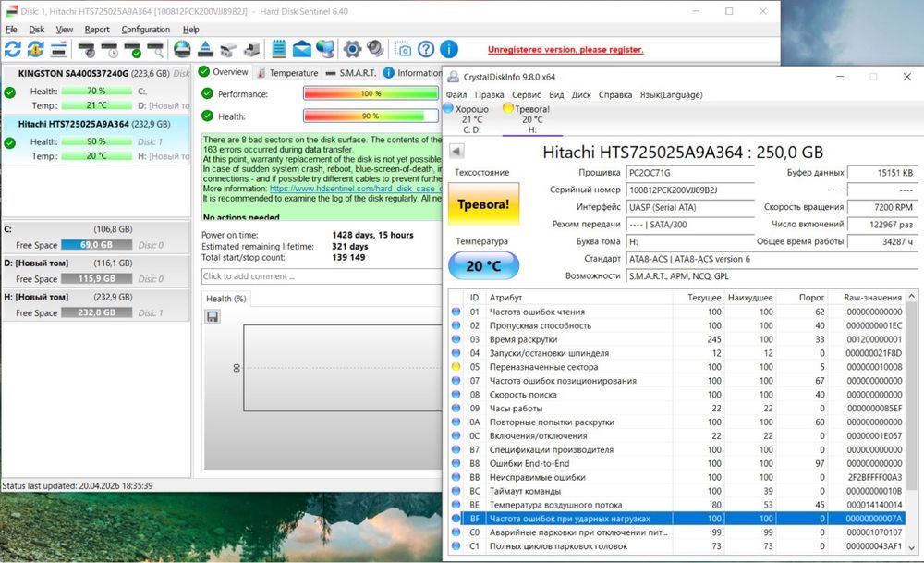Open the View menu in Hard Disk Sentinel
Screen dimensions: 924x563
65,30
